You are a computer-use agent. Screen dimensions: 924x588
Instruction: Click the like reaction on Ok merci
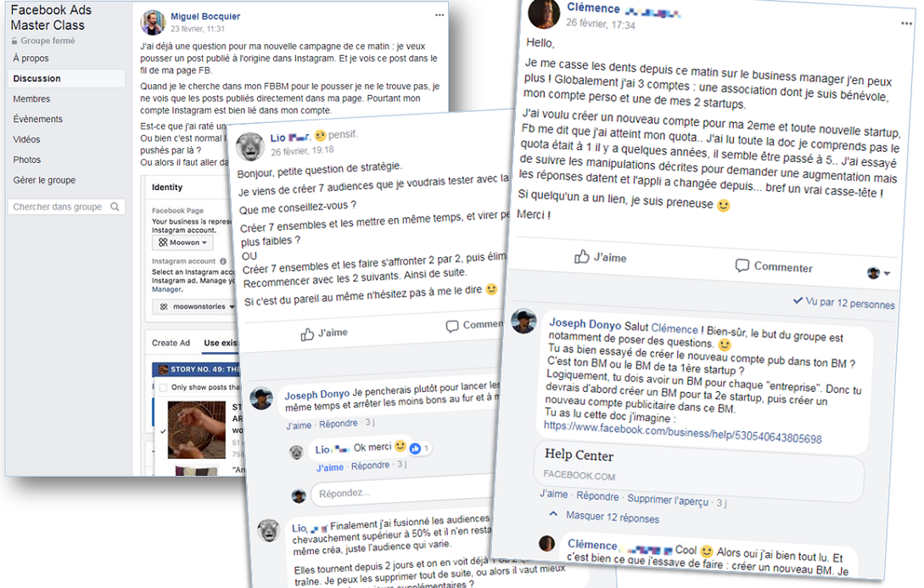click(416, 448)
